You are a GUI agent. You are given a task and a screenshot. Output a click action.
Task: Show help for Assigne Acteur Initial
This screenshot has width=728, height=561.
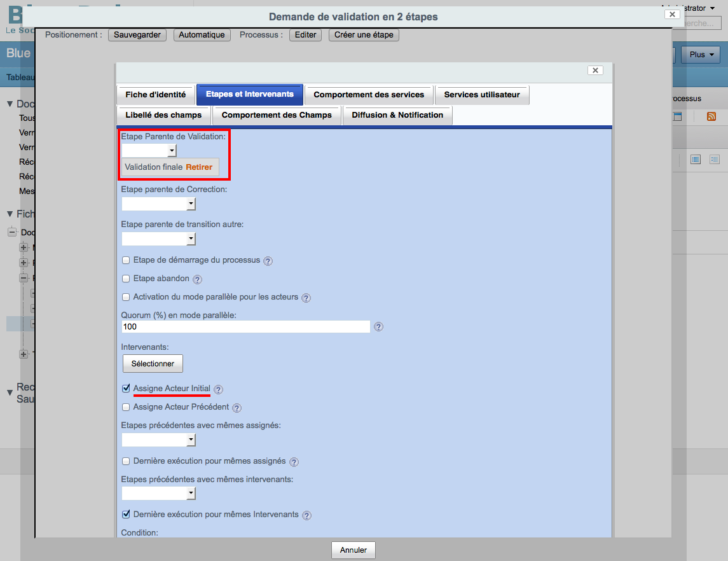click(x=218, y=390)
